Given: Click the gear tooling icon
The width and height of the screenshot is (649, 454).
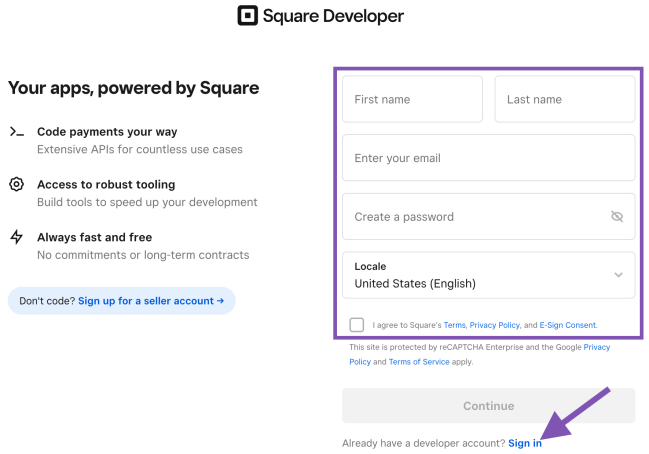Looking at the screenshot, I should [x=17, y=184].
